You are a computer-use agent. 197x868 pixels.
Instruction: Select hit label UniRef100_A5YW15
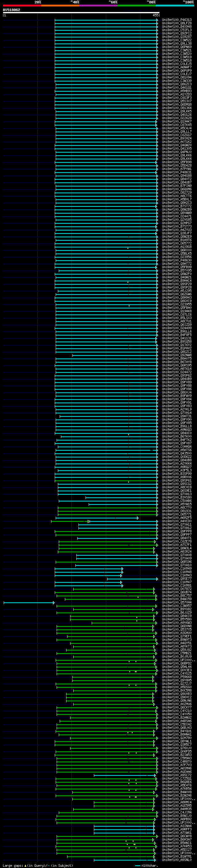click(x=176, y=504)
